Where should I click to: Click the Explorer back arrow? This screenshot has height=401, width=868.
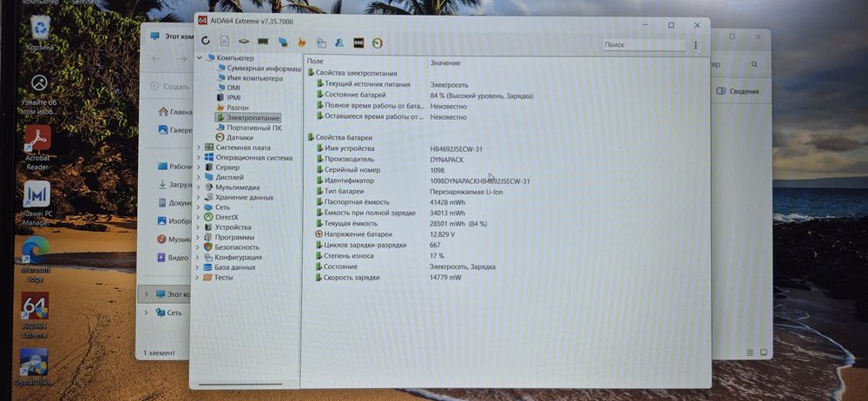(x=155, y=59)
